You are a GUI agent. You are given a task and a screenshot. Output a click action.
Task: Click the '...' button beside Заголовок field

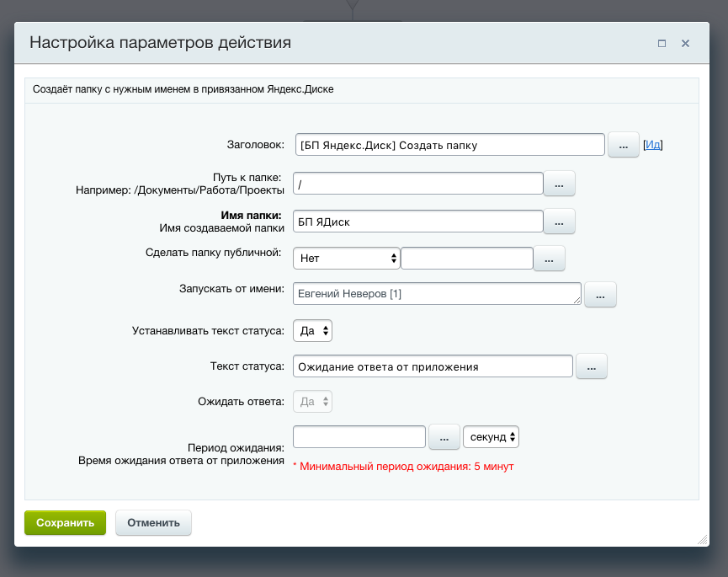tap(624, 145)
